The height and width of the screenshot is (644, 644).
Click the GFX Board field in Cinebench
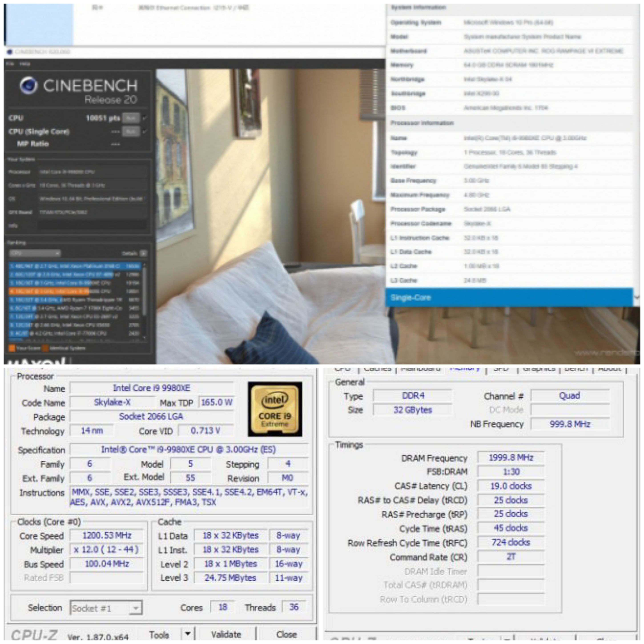92,212
